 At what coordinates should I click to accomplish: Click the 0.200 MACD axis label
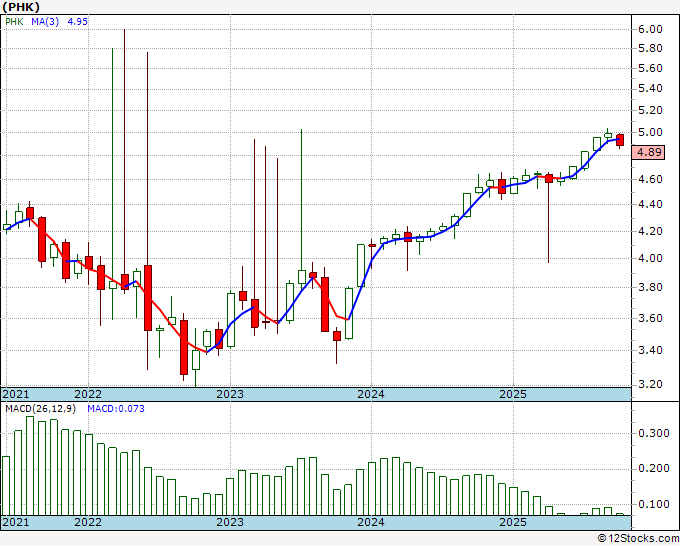(x=654, y=468)
